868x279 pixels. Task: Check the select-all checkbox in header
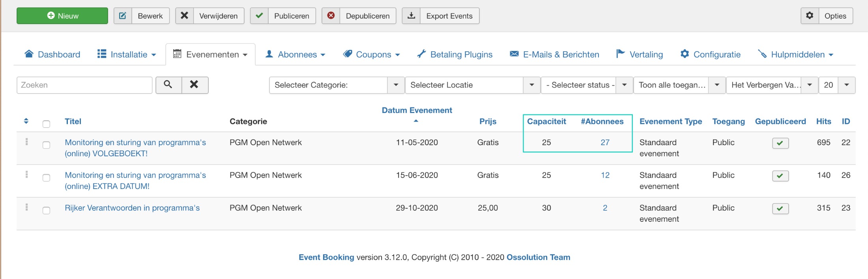pyautogui.click(x=46, y=124)
